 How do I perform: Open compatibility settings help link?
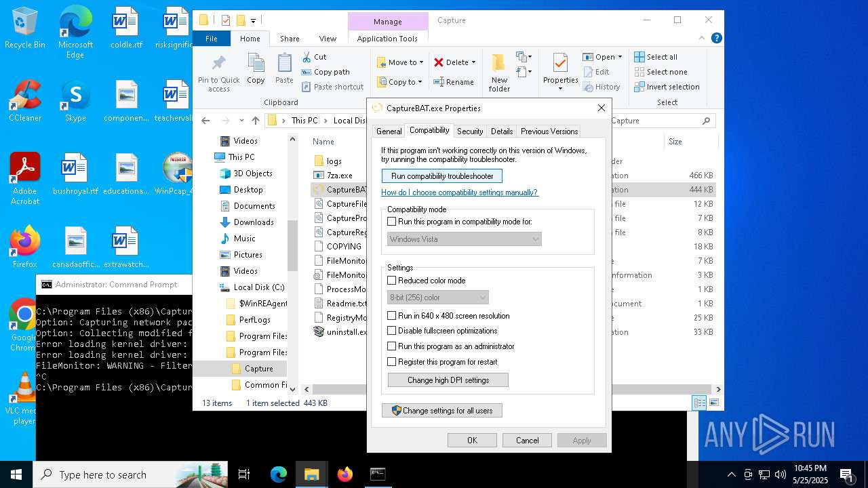click(x=460, y=192)
